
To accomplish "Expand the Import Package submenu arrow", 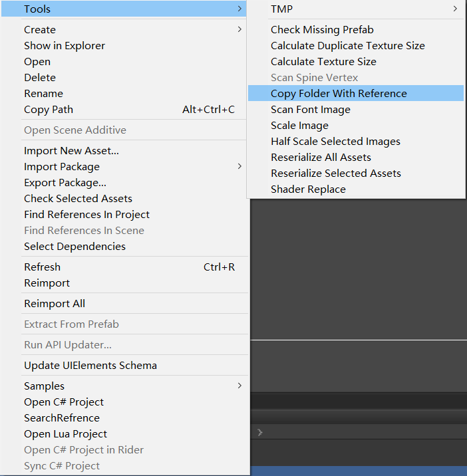I will coord(239,166).
